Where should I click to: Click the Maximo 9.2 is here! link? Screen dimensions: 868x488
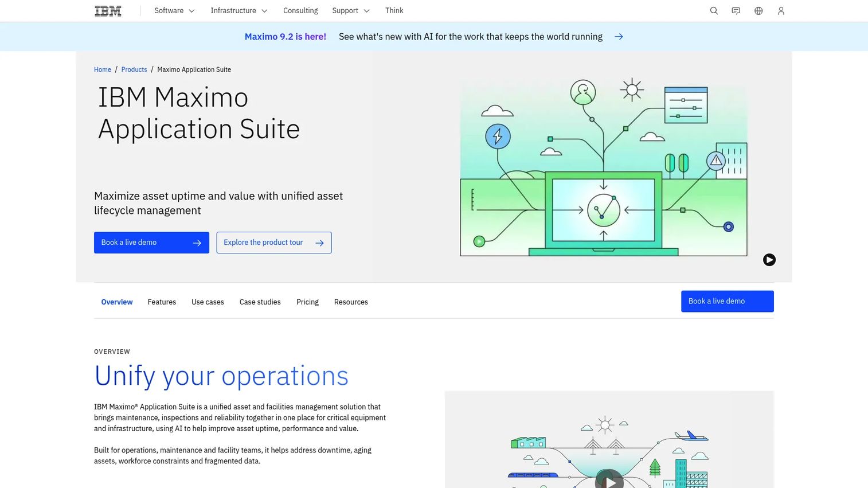(286, 37)
